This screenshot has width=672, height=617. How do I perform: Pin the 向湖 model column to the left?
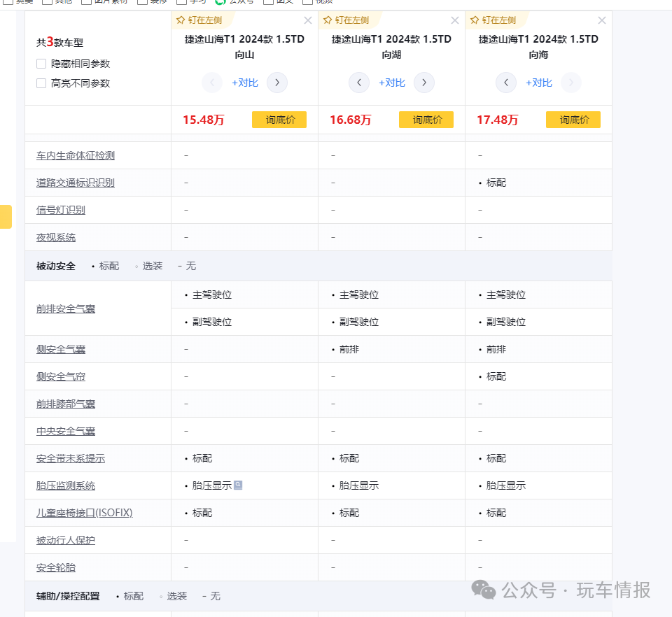coord(346,20)
